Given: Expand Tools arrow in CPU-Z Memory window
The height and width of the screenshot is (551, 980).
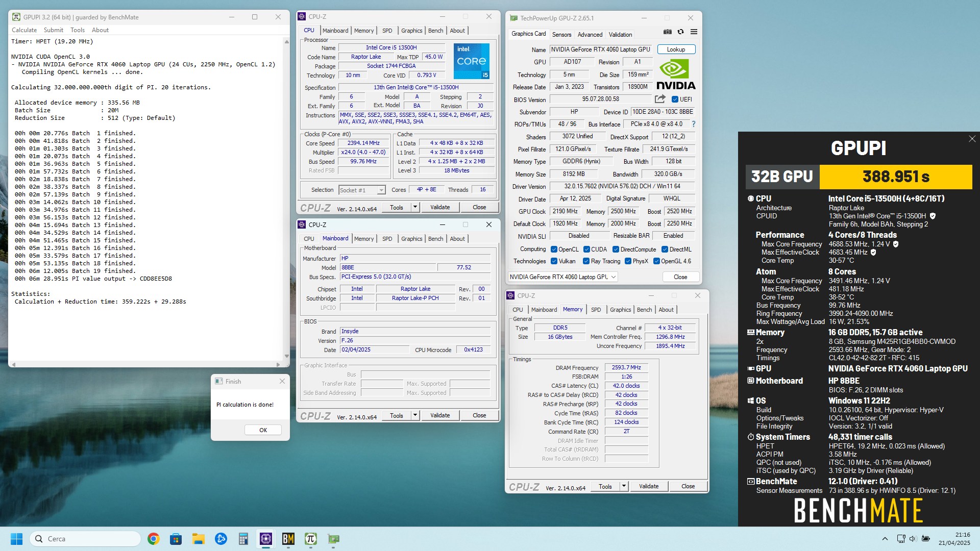Looking at the screenshot, I should pos(624,486).
